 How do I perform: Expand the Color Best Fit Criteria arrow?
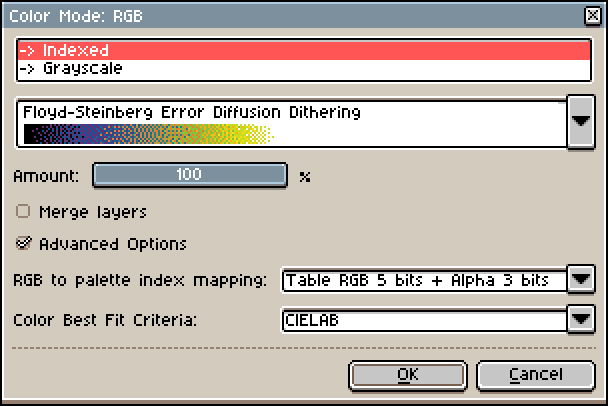pos(580,319)
